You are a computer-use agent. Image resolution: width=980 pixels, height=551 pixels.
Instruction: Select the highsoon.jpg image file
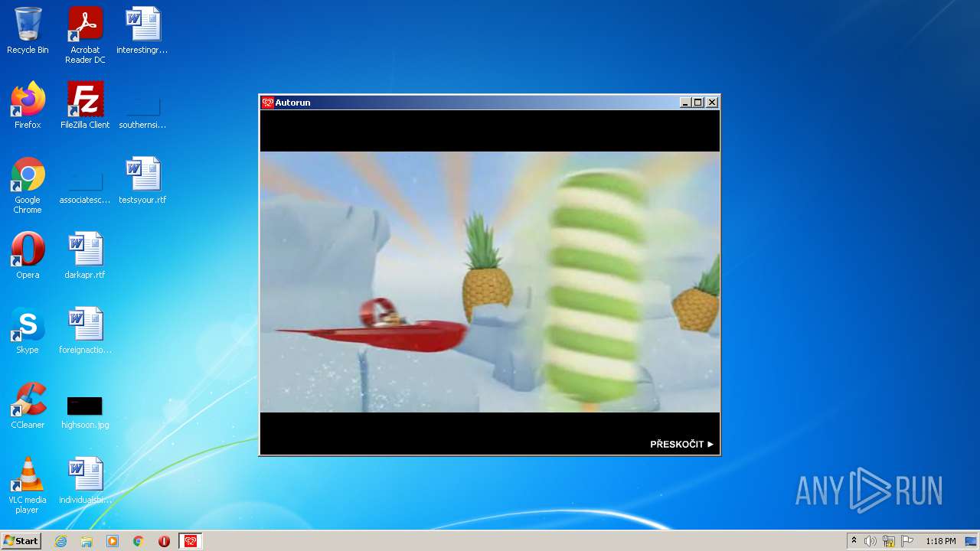click(85, 410)
